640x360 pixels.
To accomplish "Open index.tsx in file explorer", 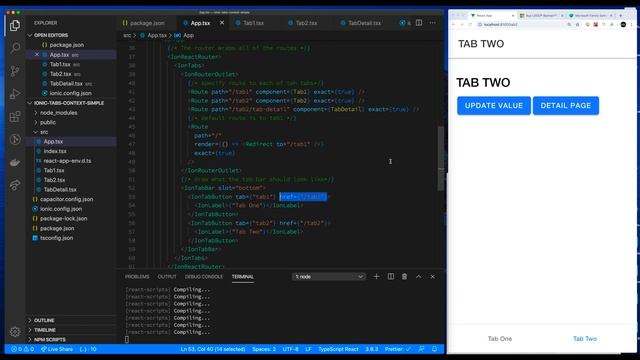I will click(x=55, y=151).
